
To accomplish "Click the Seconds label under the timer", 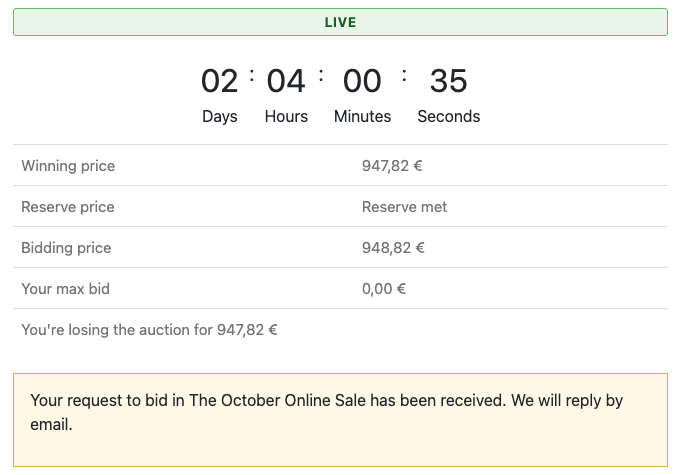I will click(x=449, y=116).
